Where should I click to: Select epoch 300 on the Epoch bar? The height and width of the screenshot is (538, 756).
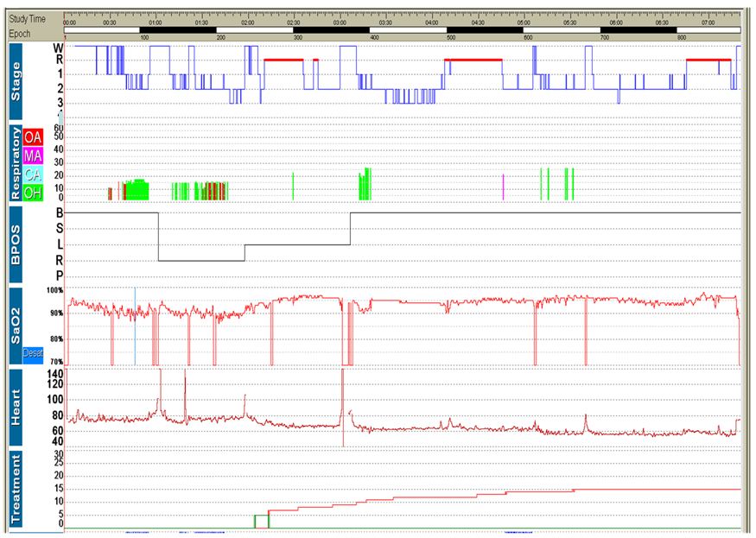pos(298,38)
